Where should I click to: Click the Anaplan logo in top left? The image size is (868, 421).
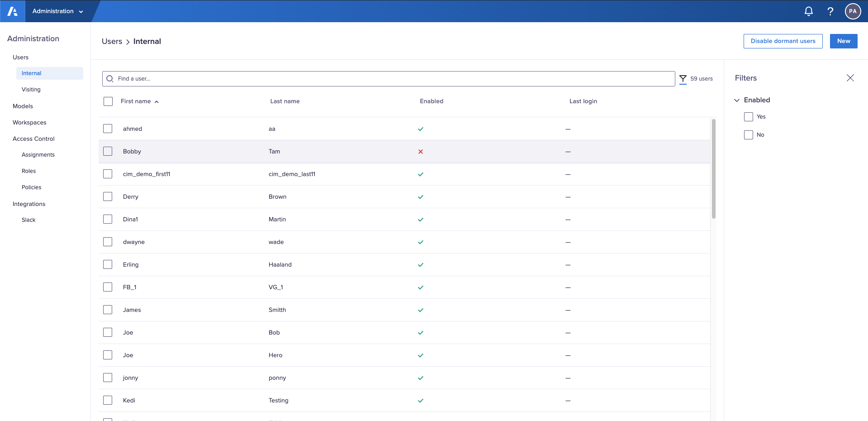(12, 11)
